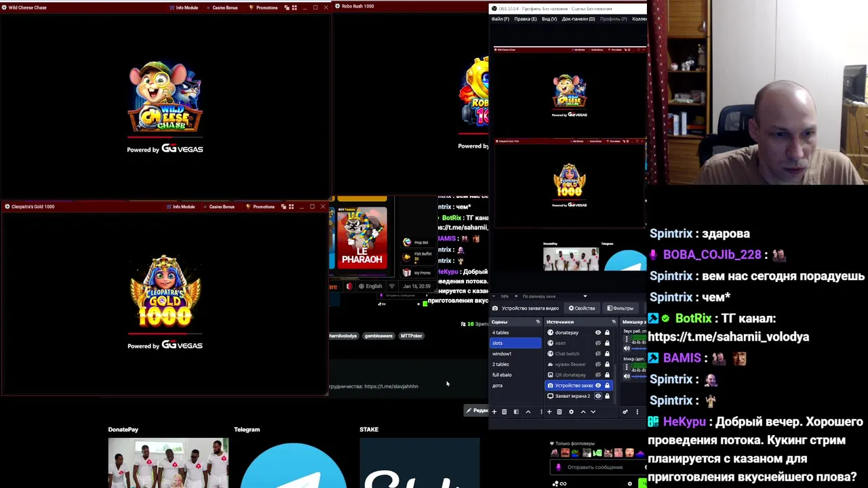Pop out the Источники dock

(x=614, y=322)
